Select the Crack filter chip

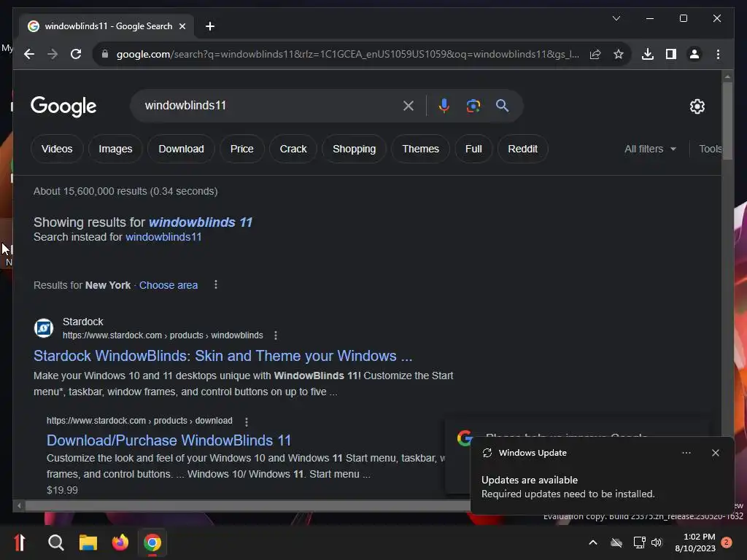(x=293, y=149)
